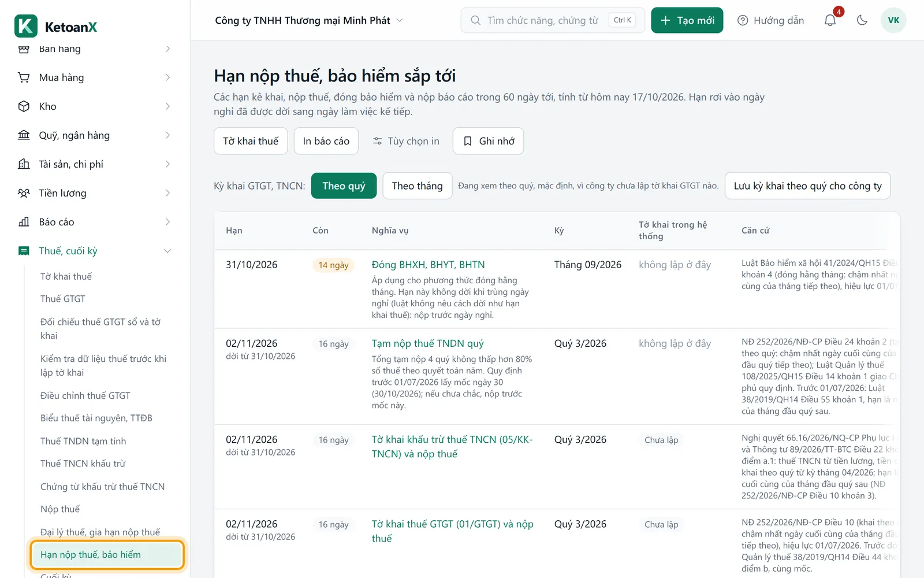This screenshot has width=924, height=578.
Task: Click the Báo cáo chart icon
Action: point(24,222)
